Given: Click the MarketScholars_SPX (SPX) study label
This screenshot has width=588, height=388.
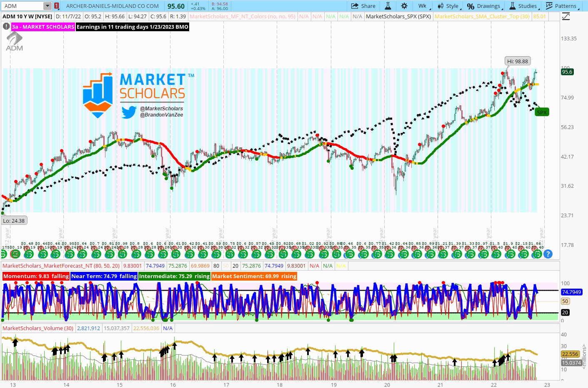Looking at the screenshot, I should 398,17.
